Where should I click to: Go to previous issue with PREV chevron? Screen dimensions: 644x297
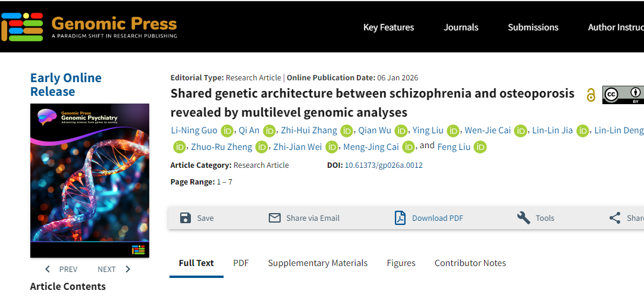[x=48, y=269]
